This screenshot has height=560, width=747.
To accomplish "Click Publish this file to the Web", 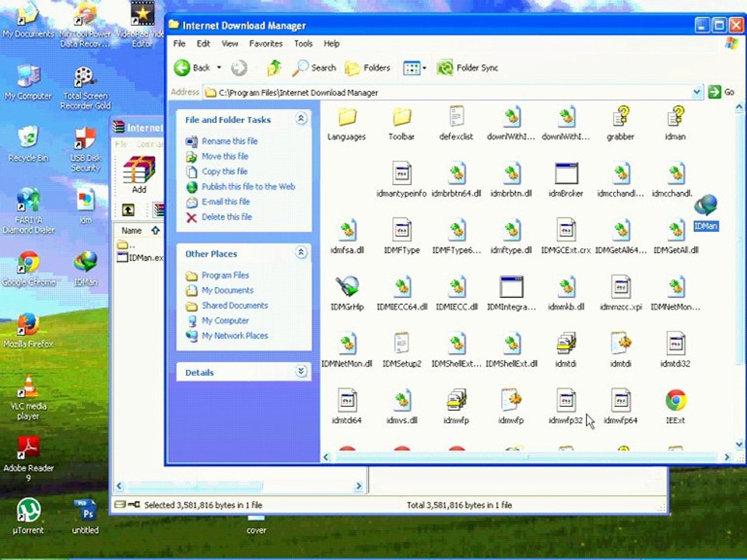I will tap(248, 187).
